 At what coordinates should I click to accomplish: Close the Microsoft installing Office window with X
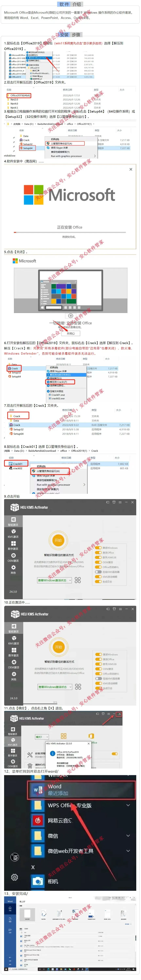point(131,169)
